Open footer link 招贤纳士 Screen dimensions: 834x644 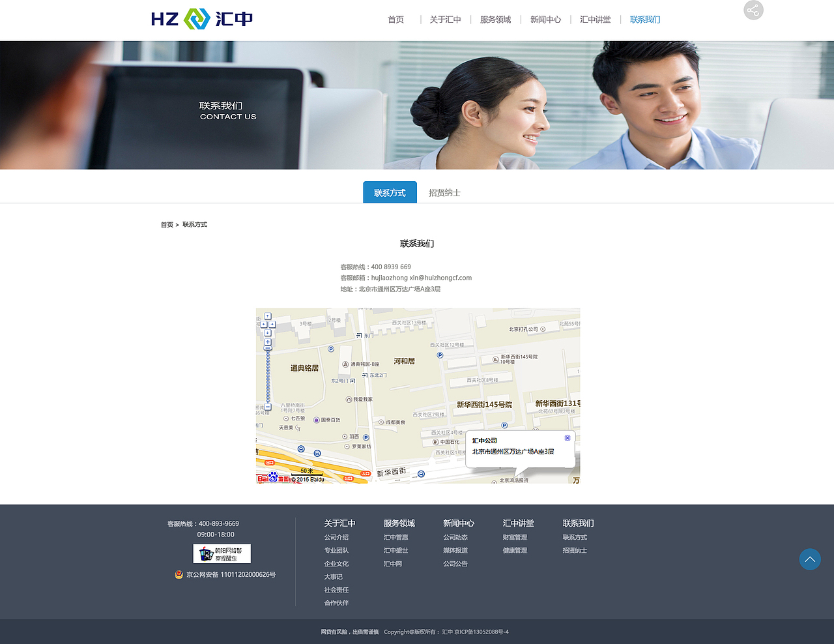point(575,551)
